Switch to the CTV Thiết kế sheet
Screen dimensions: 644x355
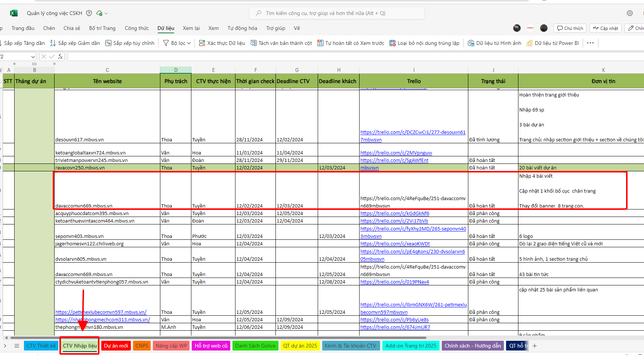point(41,346)
